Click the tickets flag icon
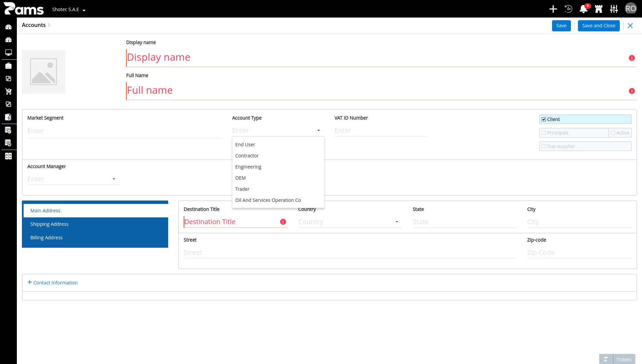The height and width of the screenshot is (364, 642). (606, 359)
